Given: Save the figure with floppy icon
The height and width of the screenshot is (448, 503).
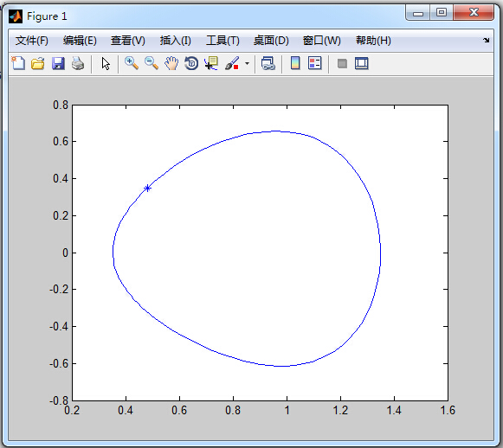Looking at the screenshot, I should 58,63.
